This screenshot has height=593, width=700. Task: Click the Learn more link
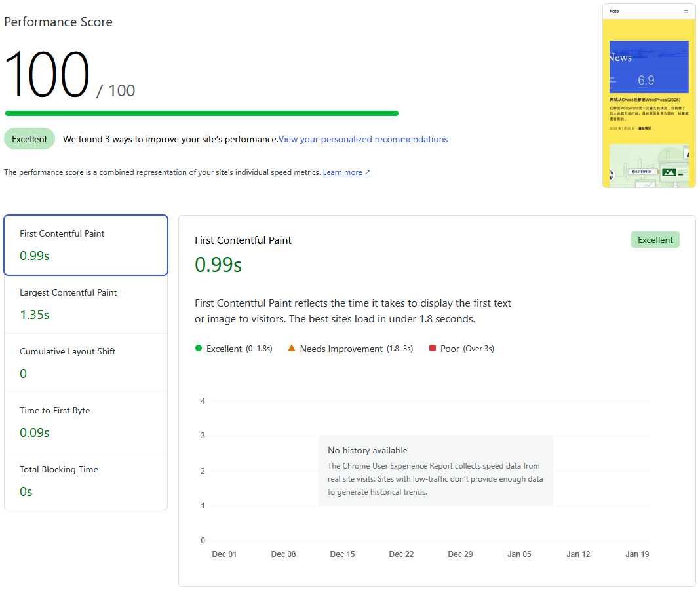click(346, 172)
